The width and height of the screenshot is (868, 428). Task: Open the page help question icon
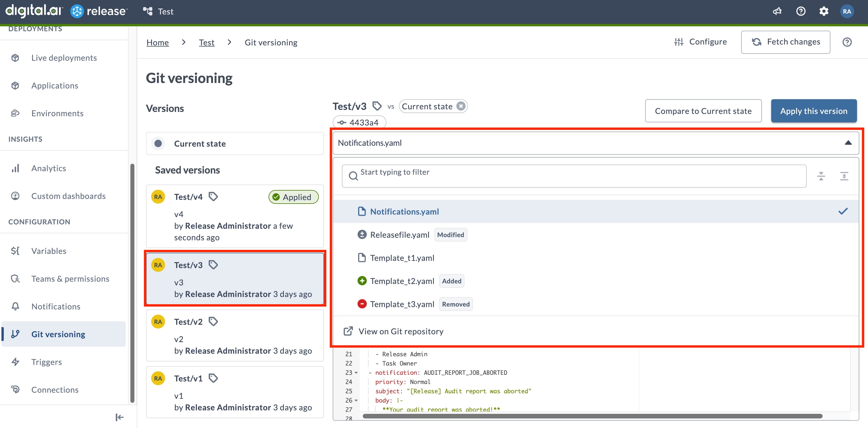(x=847, y=42)
